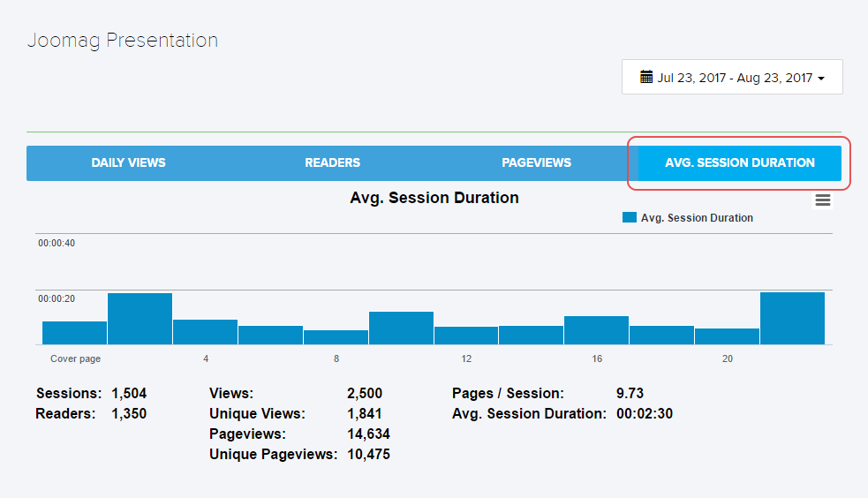868x498 pixels.
Task: Click the bar above the 12 label
Action: click(x=466, y=336)
